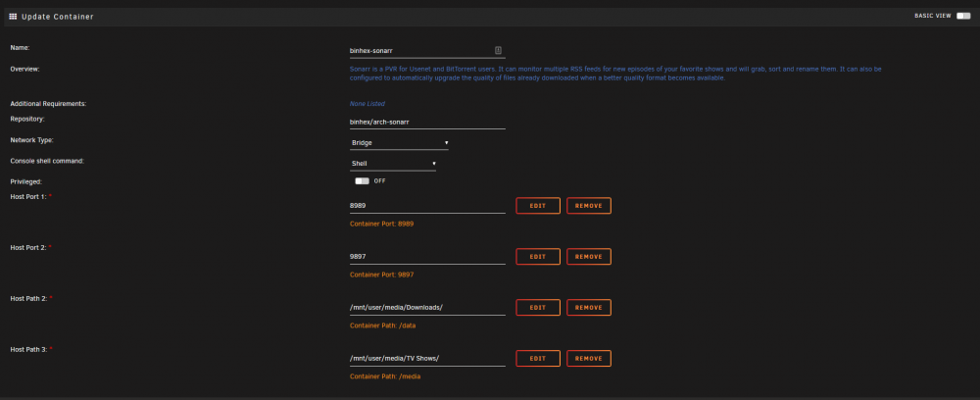Click the Additional Requirements label
Screen dimensions: 980x400
tap(48, 104)
